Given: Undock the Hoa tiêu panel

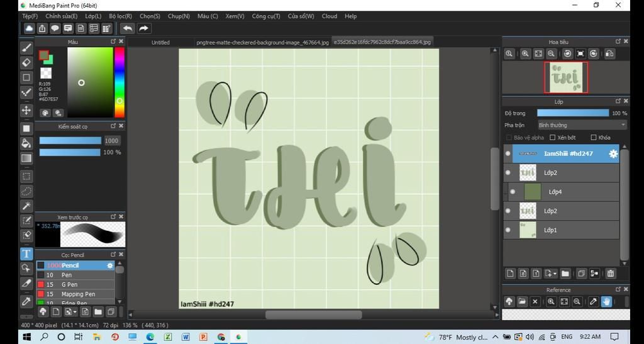Looking at the screenshot, I should pos(618,42).
